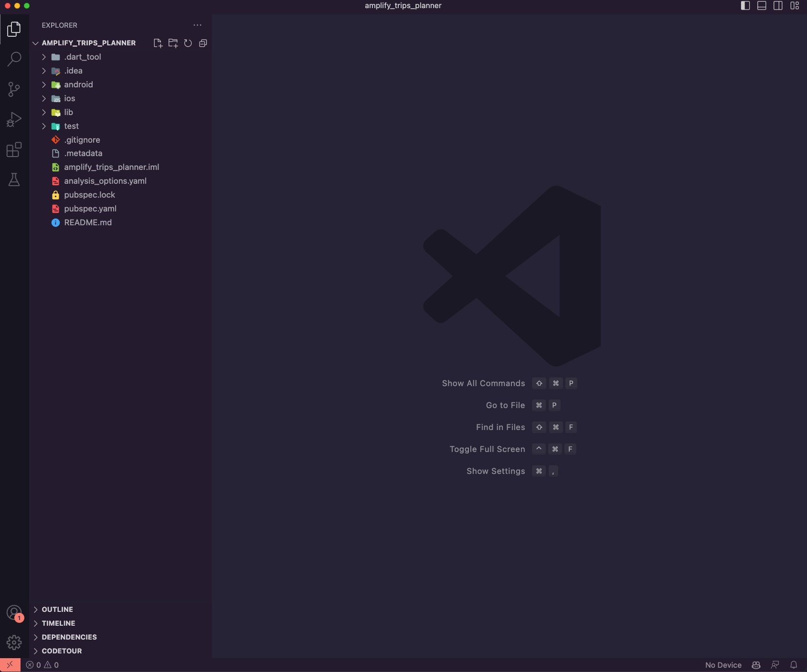Open the Search view in activity bar

[x=14, y=59]
